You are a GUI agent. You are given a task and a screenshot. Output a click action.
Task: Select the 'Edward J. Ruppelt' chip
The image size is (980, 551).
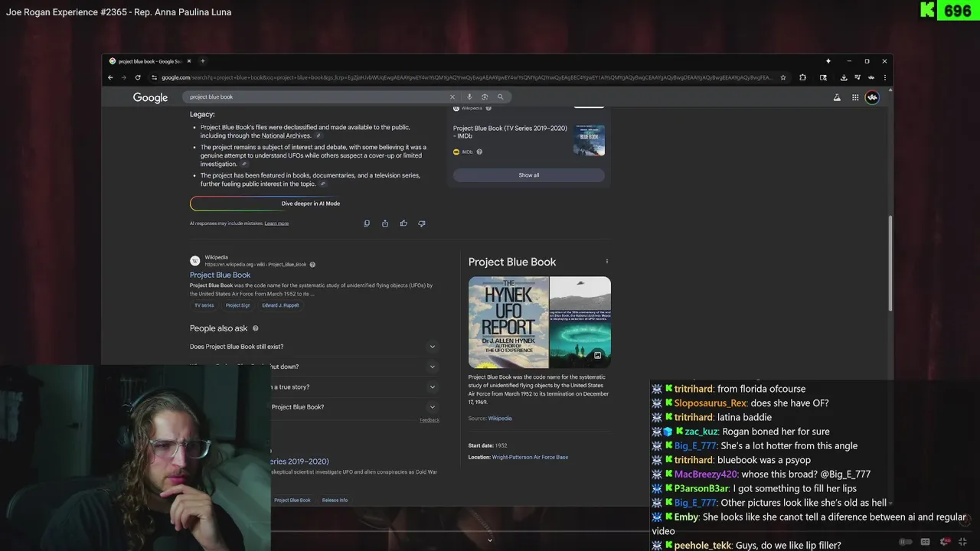281,305
